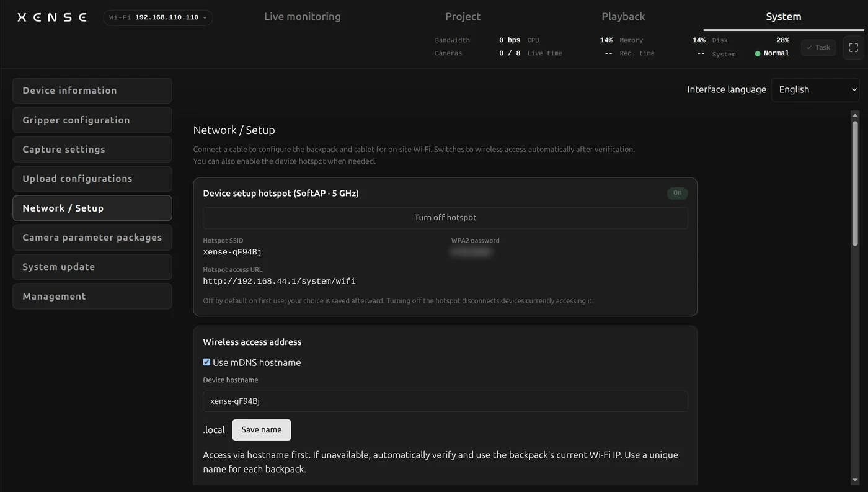This screenshot has width=868, height=492.
Task: Open Gripper configuration section
Action: pyautogui.click(x=92, y=120)
